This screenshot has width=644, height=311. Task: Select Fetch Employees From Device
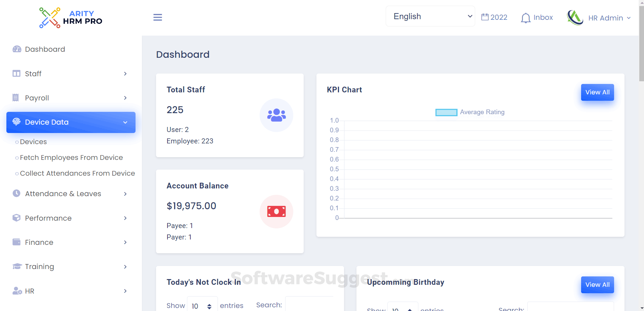(x=71, y=158)
